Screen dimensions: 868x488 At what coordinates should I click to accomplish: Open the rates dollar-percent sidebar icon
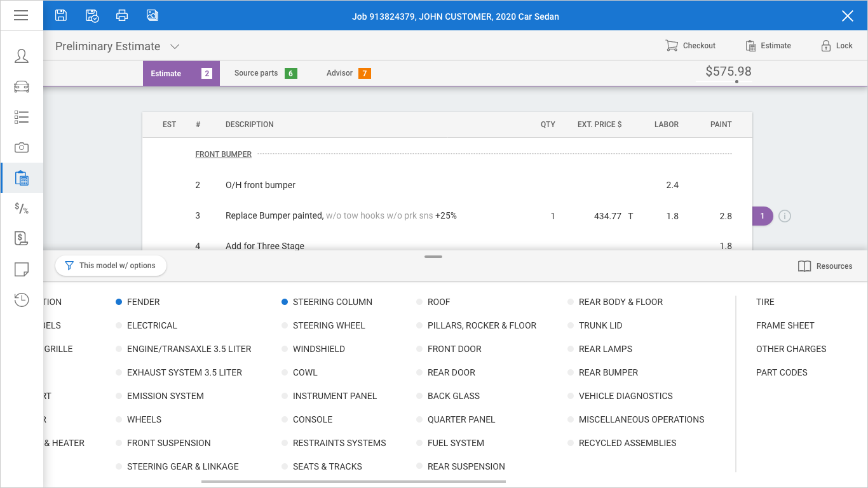click(22, 208)
